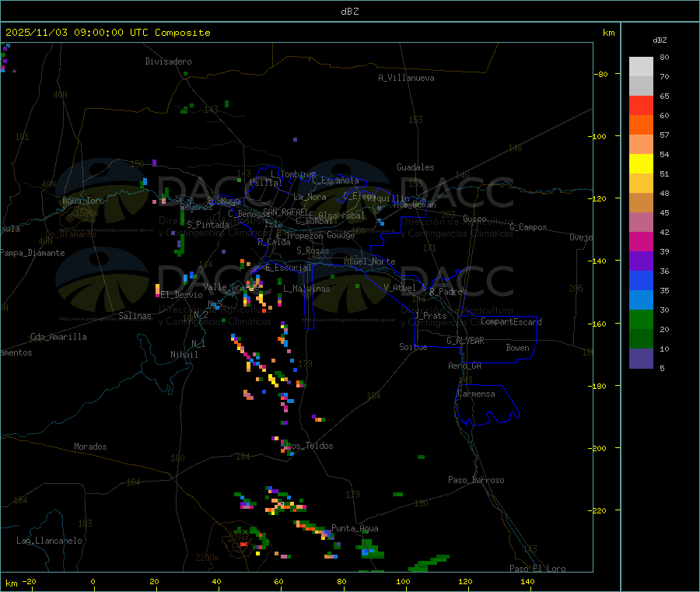Image resolution: width=700 pixels, height=592 pixels.
Task: Click the 'Morados' map label
Action: point(90,447)
